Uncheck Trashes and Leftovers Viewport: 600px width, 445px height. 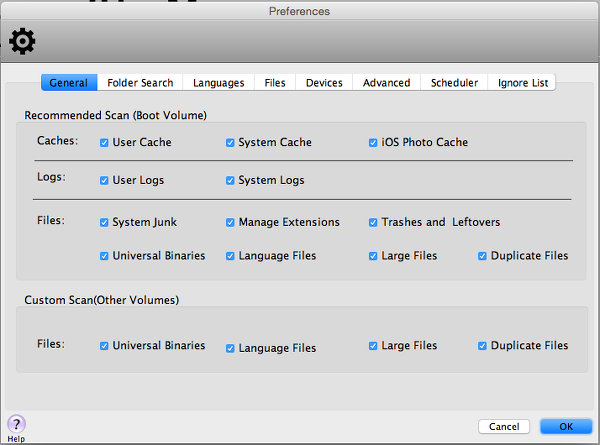pos(373,222)
